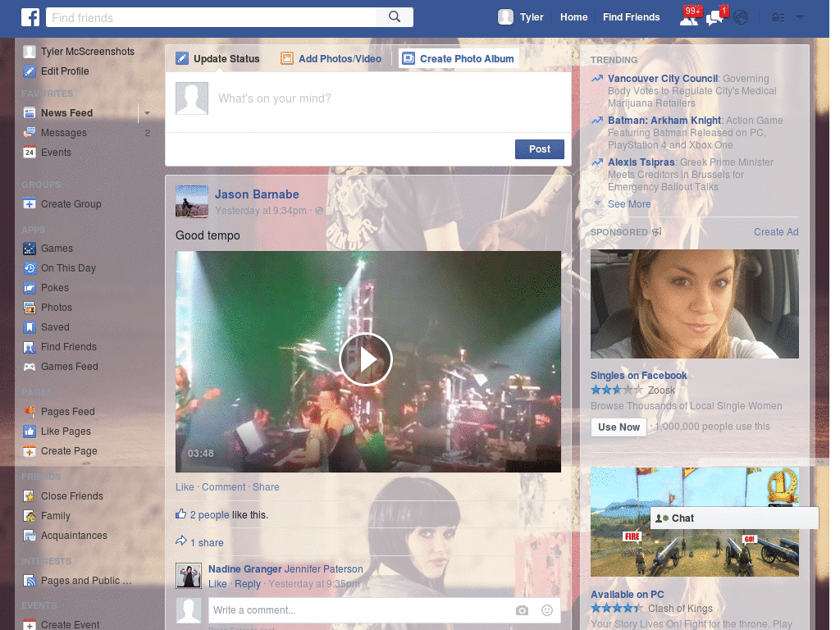840x630 pixels.
Task: Open the 1 share link
Action: click(x=207, y=543)
